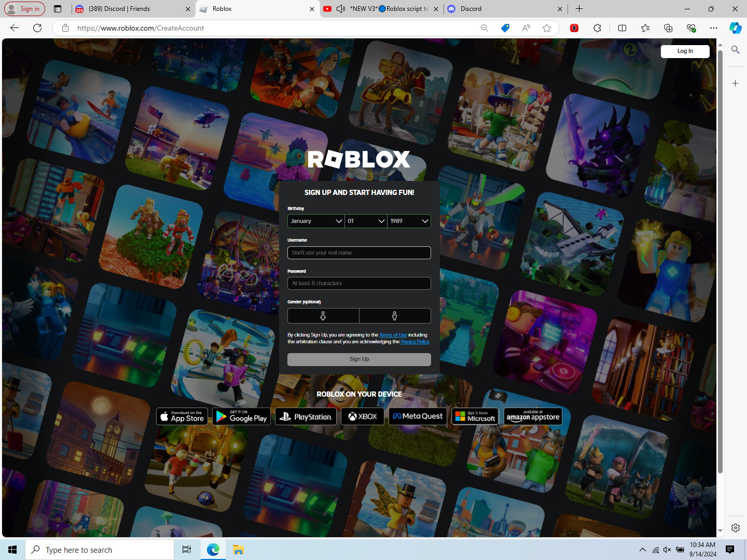Click the scrollbar down arrow

[x=720, y=531]
